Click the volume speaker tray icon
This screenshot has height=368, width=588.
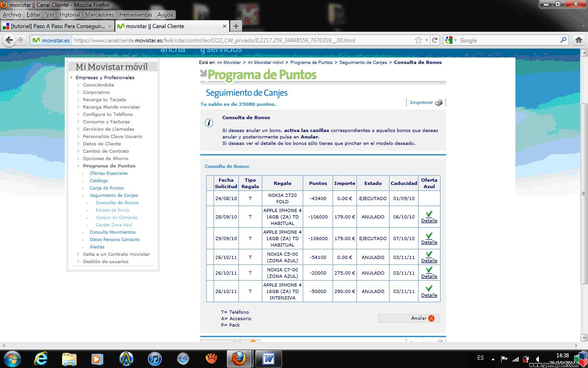click(x=537, y=359)
